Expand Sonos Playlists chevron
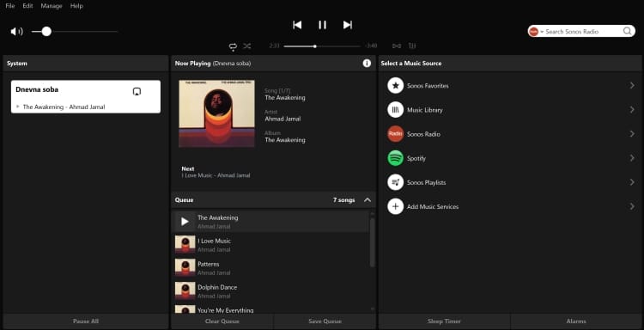The image size is (644, 330). click(632, 182)
